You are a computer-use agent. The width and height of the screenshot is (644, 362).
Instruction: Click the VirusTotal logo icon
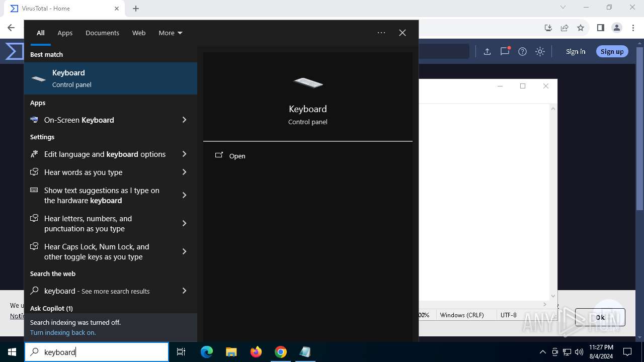[14, 51]
